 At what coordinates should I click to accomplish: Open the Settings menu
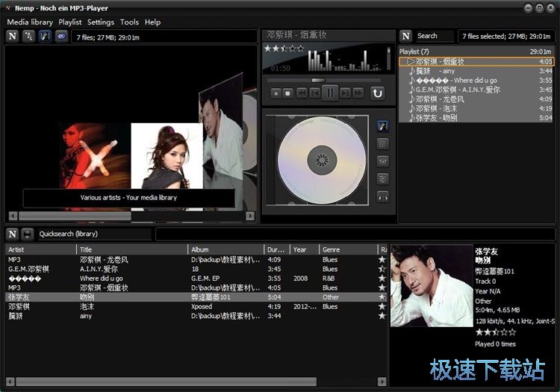click(101, 22)
